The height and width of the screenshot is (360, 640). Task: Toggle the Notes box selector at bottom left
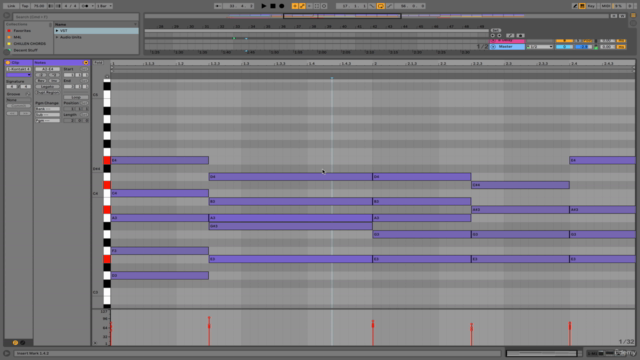click(23, 343)
